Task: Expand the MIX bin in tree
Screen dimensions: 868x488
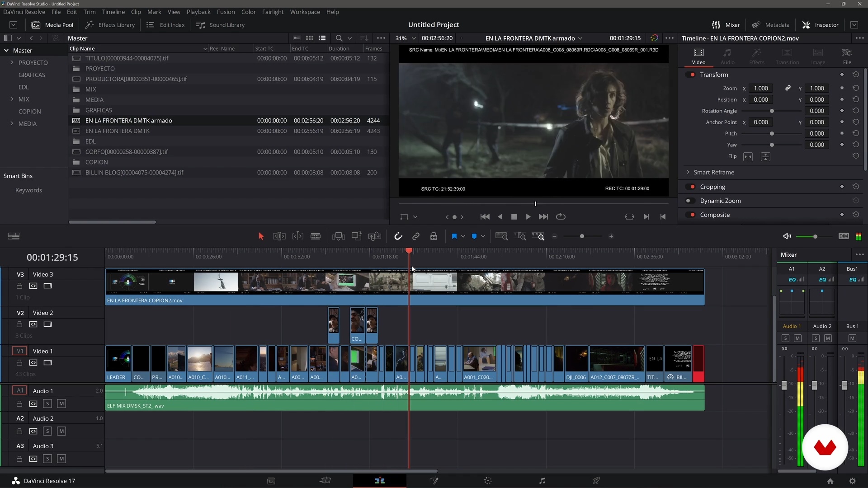Action: (x=12, y=99)
